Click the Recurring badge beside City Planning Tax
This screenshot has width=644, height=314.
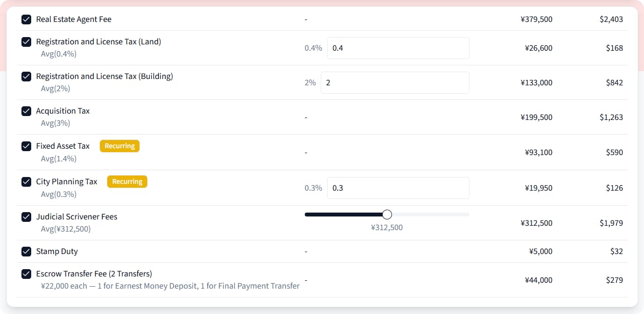(x=127, y=182)
